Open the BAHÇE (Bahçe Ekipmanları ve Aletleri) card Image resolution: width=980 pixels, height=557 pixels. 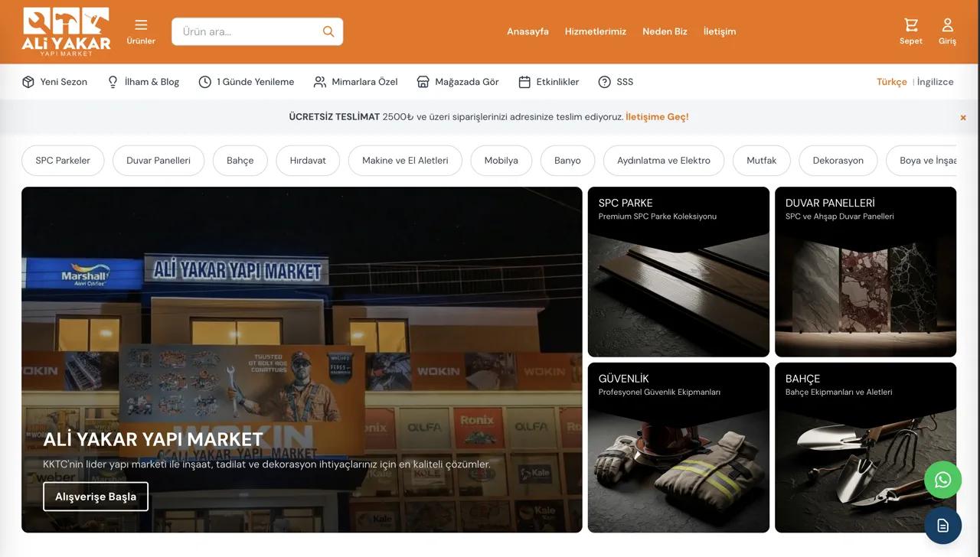[x=865, y=448]
